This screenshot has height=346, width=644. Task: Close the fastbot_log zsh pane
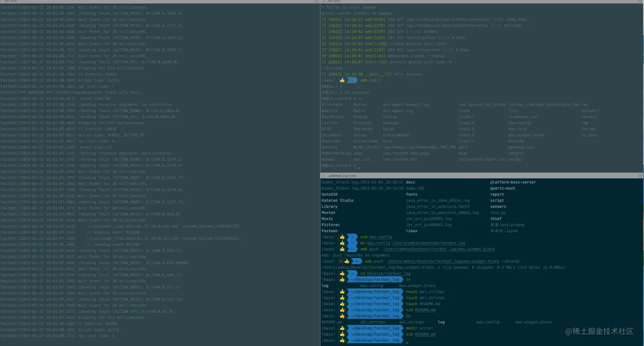click(324, 176)
